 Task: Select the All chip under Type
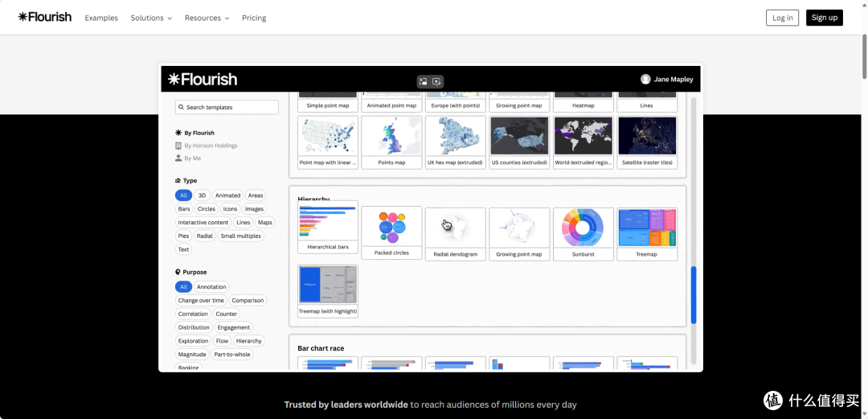click(x=183, y=195)
